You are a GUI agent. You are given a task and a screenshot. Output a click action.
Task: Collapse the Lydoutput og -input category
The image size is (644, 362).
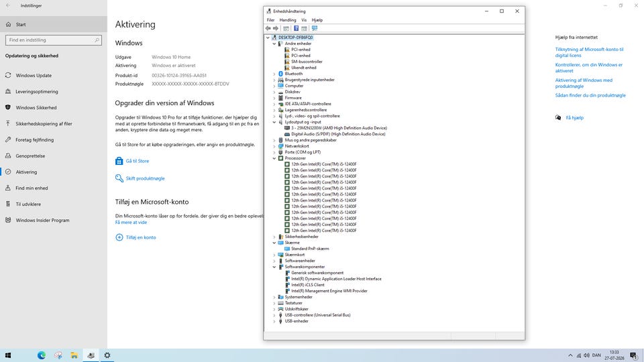pyautogui.click(x=274, y=122)
